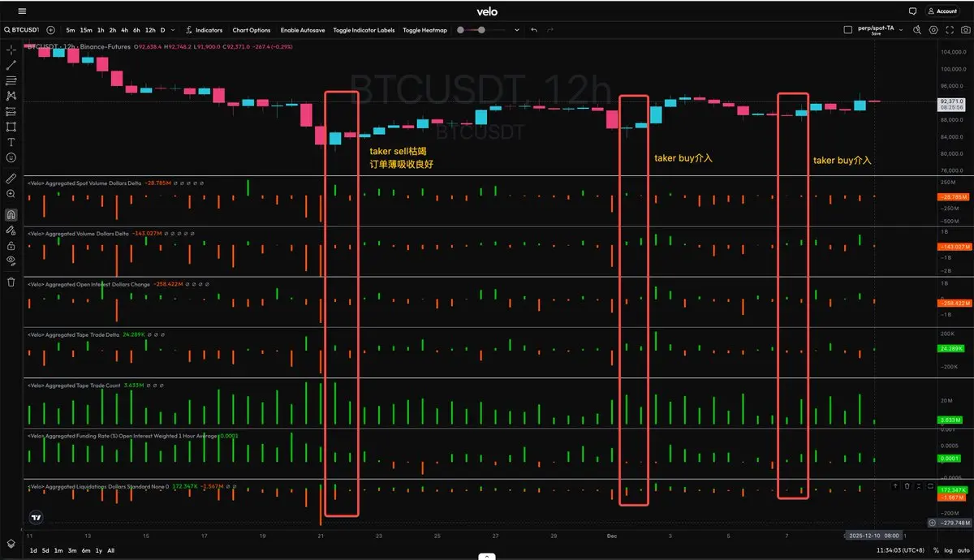The width and height of the screenshot is (974, 560).
Task: Expand the bottom panel chevron
Action: click(487, 557)
